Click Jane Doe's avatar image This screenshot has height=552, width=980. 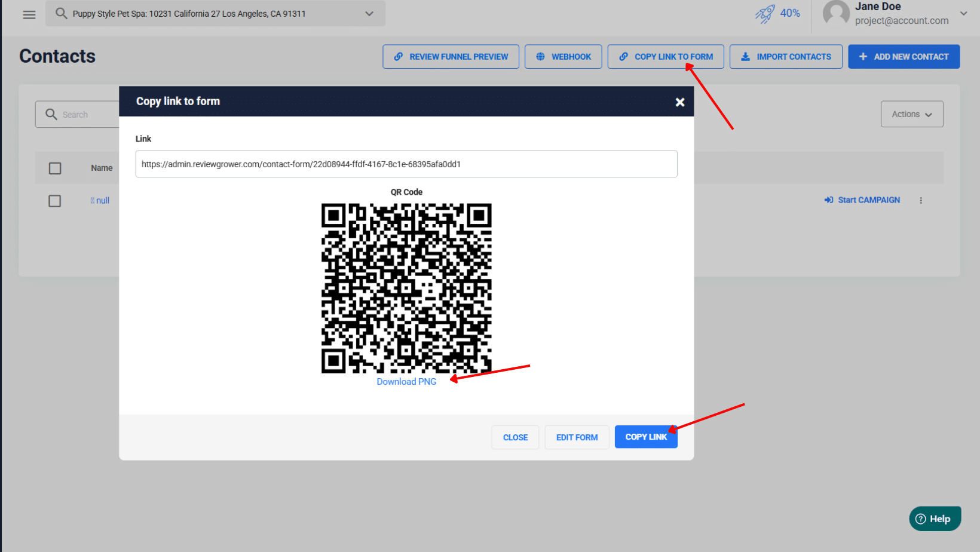click(836, 13)
